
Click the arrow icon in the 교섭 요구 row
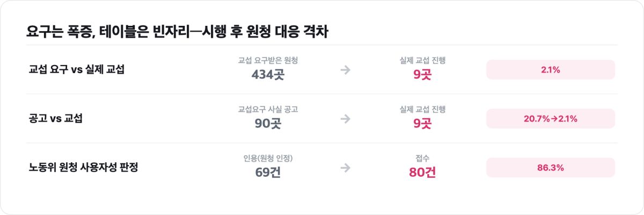[346, 69]
